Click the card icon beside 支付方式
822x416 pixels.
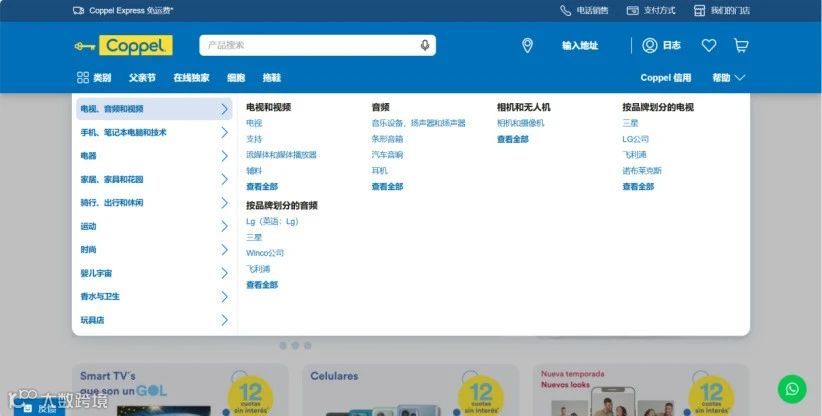(632, 10)
